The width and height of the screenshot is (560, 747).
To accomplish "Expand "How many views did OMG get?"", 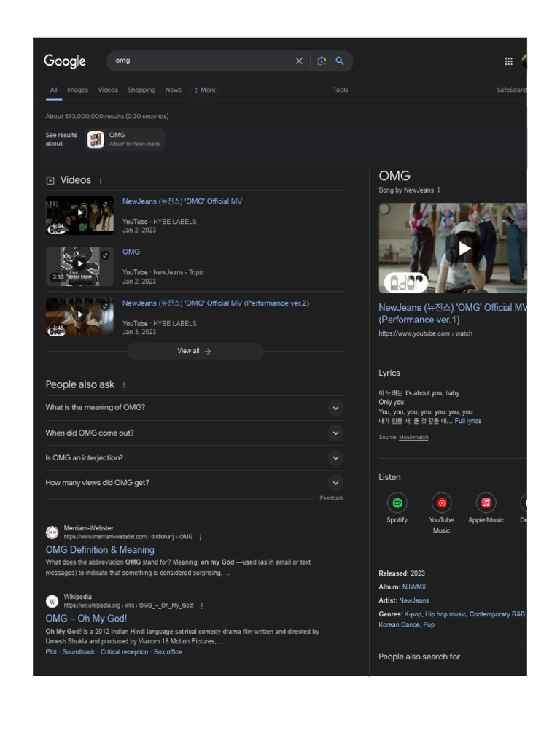I will [195, 483].
